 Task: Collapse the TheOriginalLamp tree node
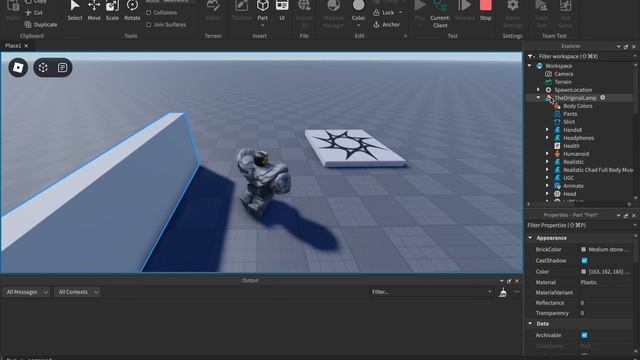[538, 98]
